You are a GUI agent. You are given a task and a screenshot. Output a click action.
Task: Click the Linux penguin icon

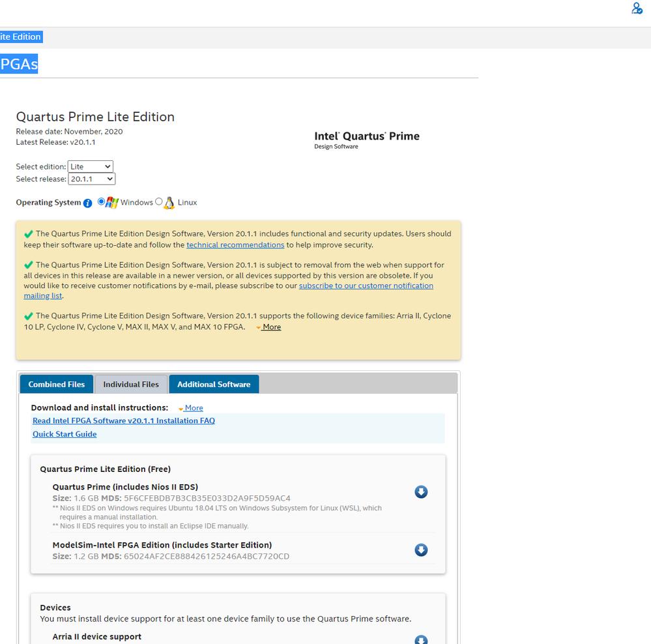[169, 203]
